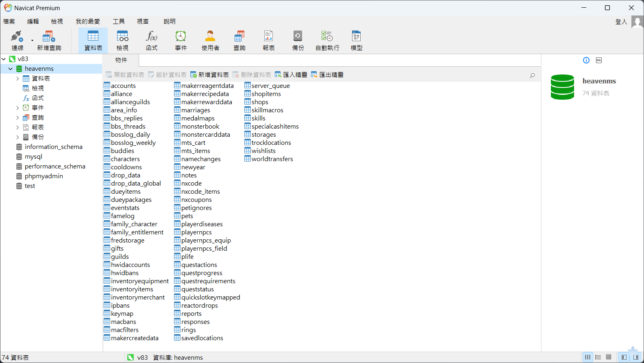Open the 連線 (Connection) toolbar button
This screenshot has height=363, width=644.
click(x=17, y=40)
